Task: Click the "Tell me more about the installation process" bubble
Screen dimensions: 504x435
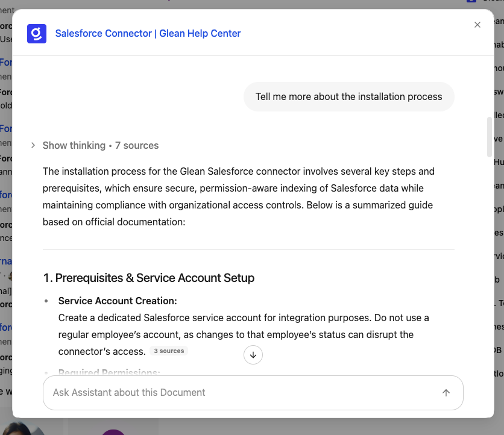Action: pos(348,97)
